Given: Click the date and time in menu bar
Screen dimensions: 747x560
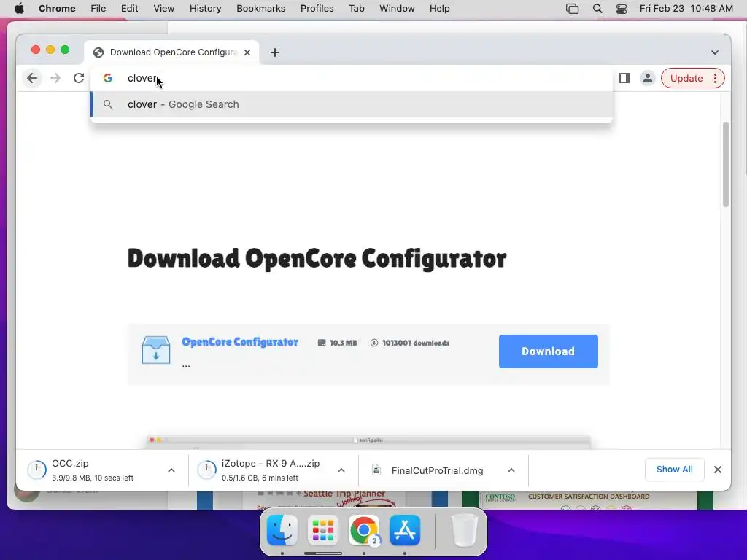Looking at the screenshot, I should (686, 9).
